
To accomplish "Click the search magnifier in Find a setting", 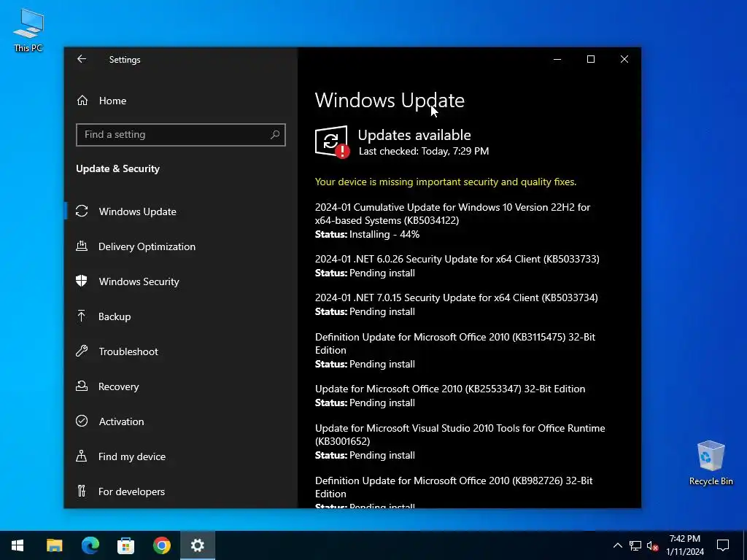I will [275, 135].
